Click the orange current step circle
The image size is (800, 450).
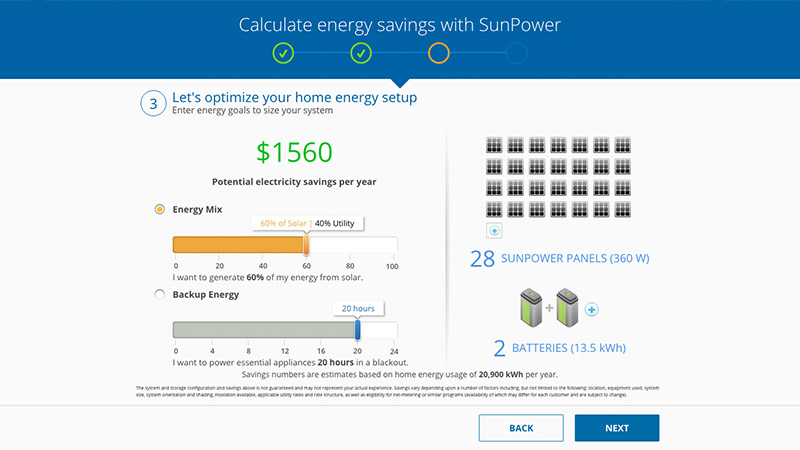(x=439, y=53)
